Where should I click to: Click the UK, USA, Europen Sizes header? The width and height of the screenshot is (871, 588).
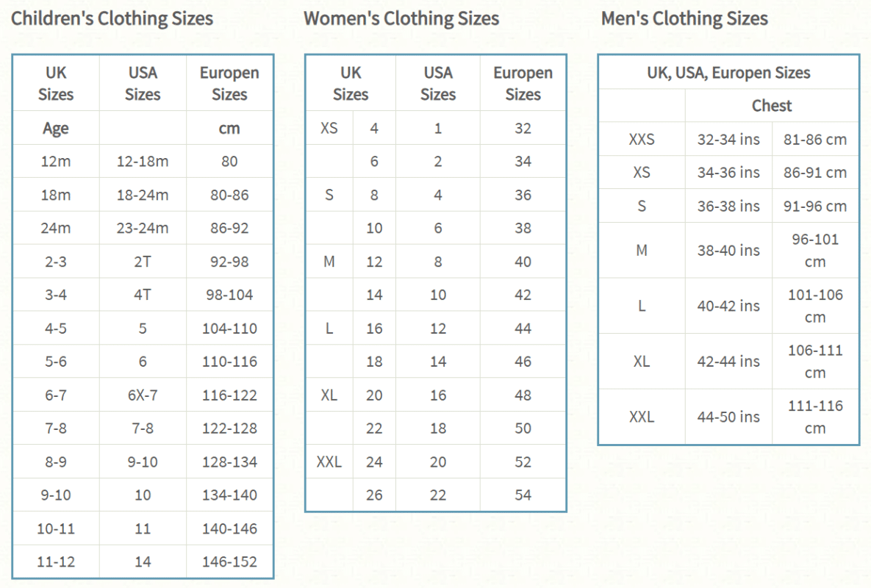coord(728,73)
